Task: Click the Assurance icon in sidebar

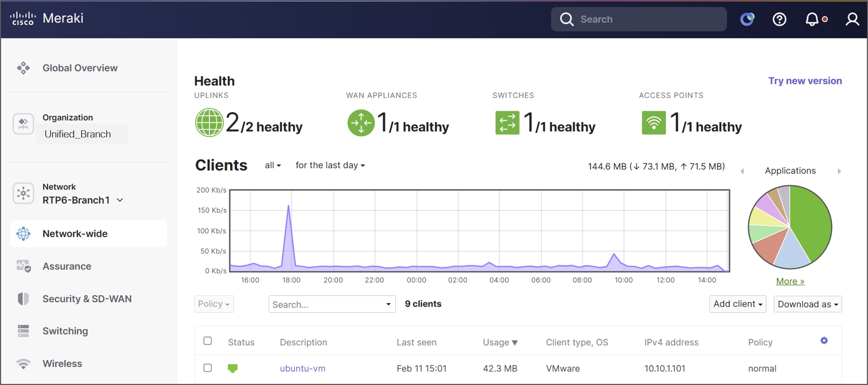Action: click(23, 266)
